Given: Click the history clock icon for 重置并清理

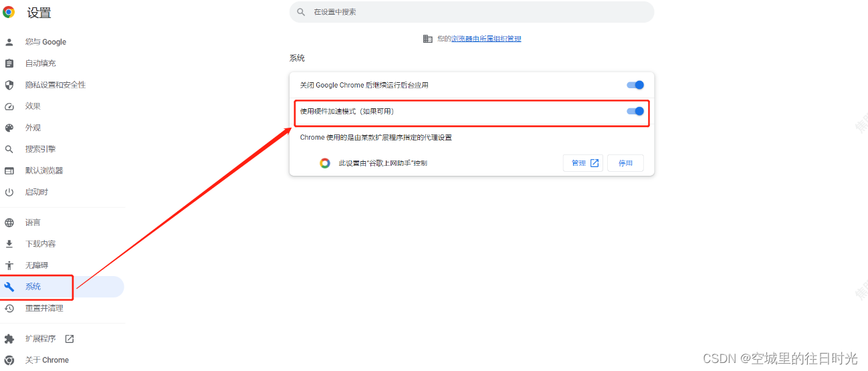Looking at the screenshot, I should pos(9,308).
